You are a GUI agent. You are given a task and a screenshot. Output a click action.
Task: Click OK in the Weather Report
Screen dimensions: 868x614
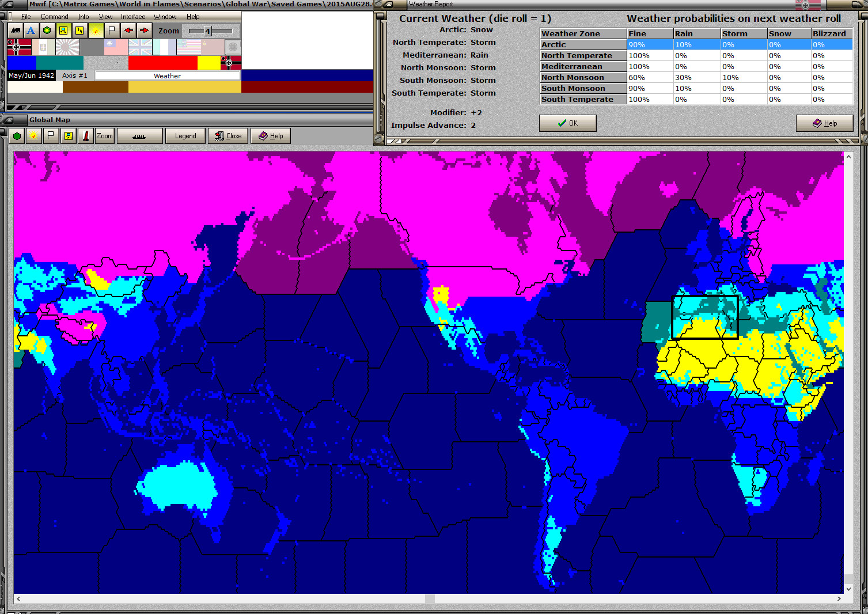(567, 123)
